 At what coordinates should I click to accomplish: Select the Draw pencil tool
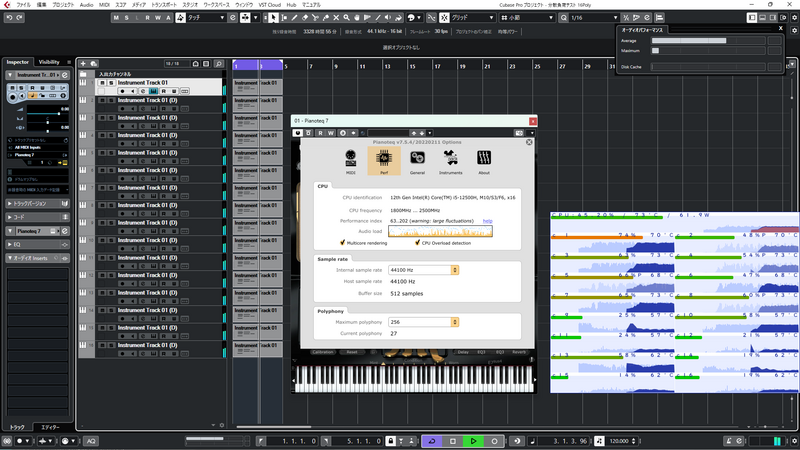[294, 18]
